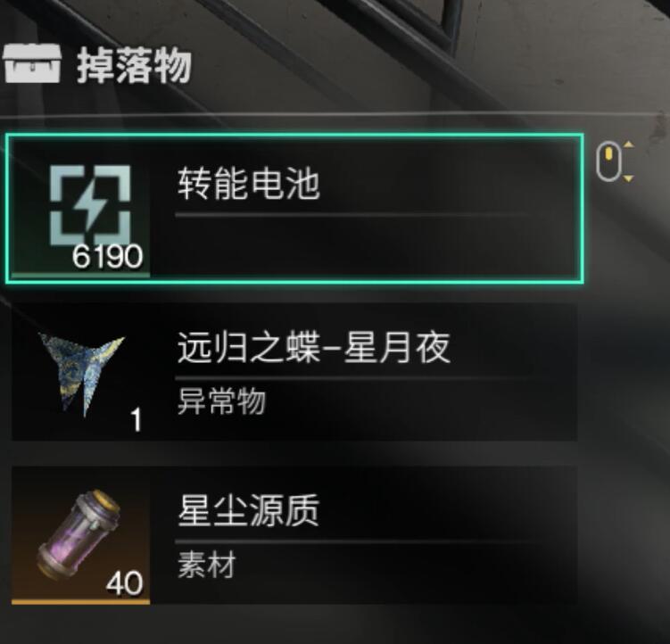The width and height of the screenshot is (670, 644).
Task: Click the 6190 quantity on battery icon
Action: [107, 256]
